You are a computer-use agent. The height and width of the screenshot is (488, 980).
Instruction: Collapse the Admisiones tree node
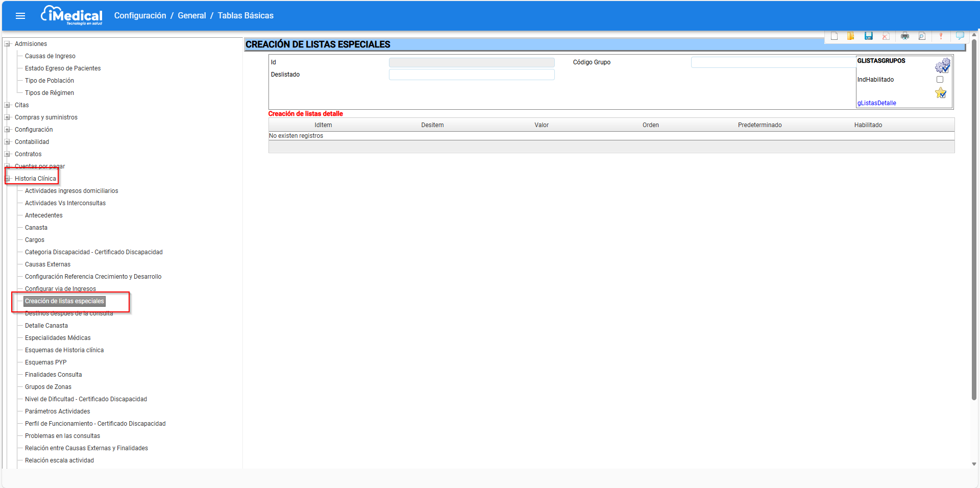(8, 44)
